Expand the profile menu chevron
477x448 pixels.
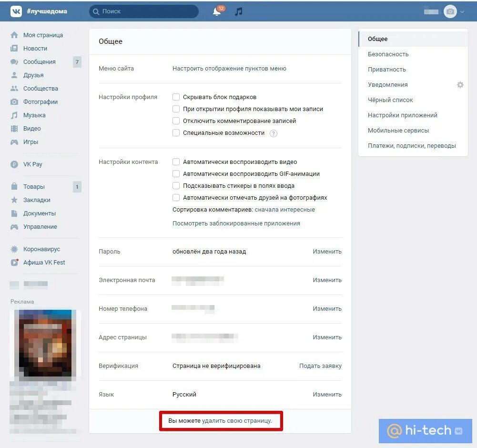[x=462, y=12]
